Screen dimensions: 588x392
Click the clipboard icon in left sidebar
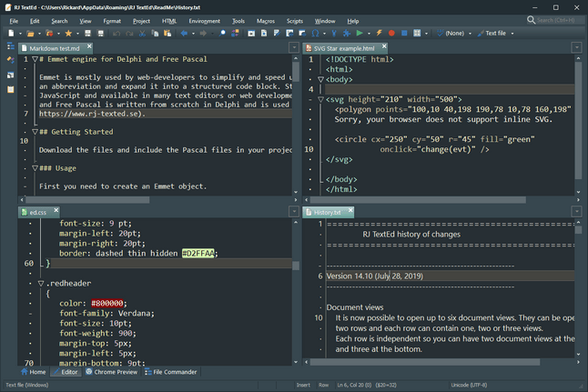point(10,89)
